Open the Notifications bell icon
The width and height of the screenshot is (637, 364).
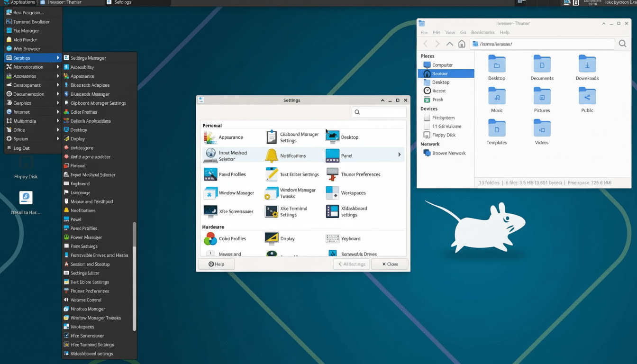click(x=272, y=155)
